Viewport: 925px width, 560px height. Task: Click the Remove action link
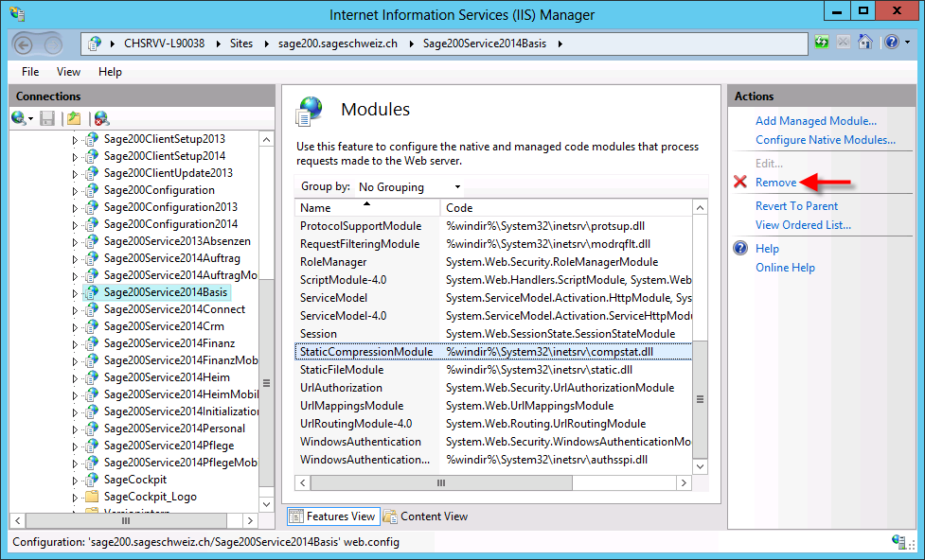pyautogui.click(x=775, y=183)
